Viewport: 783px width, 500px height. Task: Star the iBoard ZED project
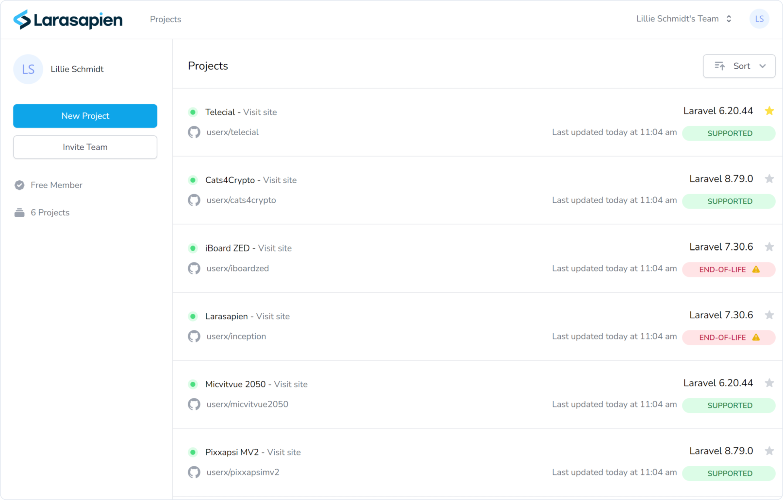[769, 247]
